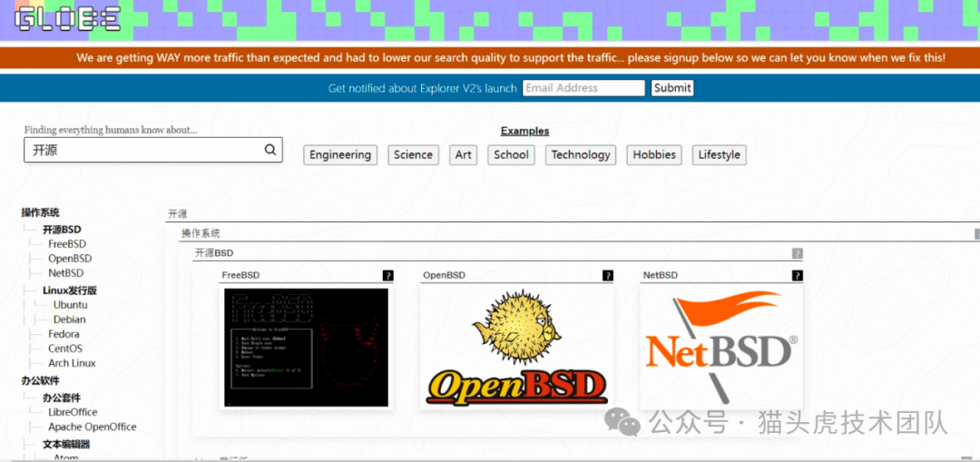Click 'Get notified about Explorer V2's launch' text
The width and height of the screenshot is (980, 462).
423,88
